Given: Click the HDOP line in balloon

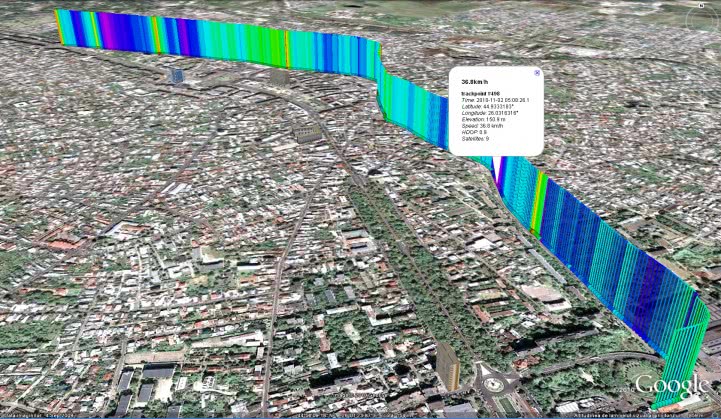Looking at the screenshot, I should pos(473,132).
